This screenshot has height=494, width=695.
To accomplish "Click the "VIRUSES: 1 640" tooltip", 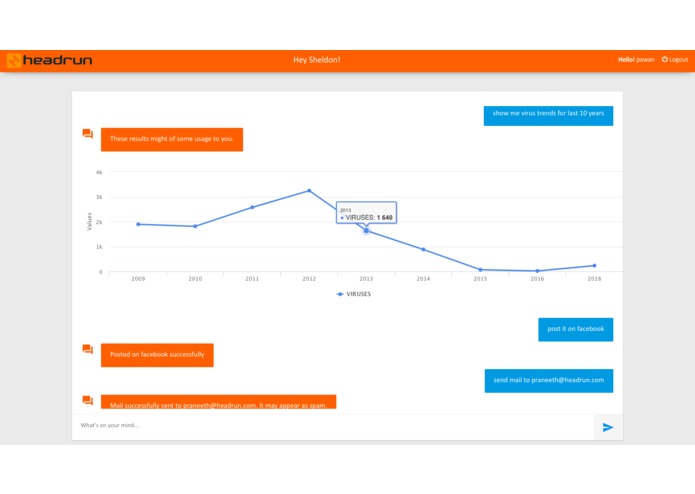I will pyautogui.click(x=366, y=213).
